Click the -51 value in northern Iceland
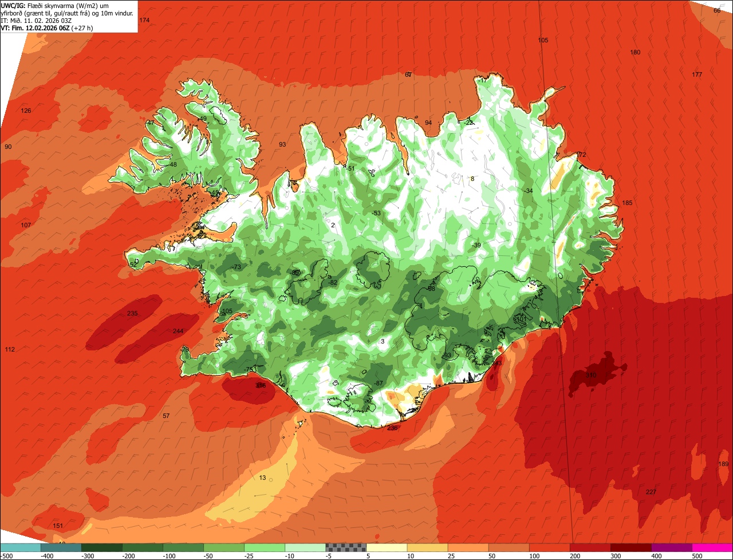This screenshot has height=560, width=733. click(x=351, y=168)
